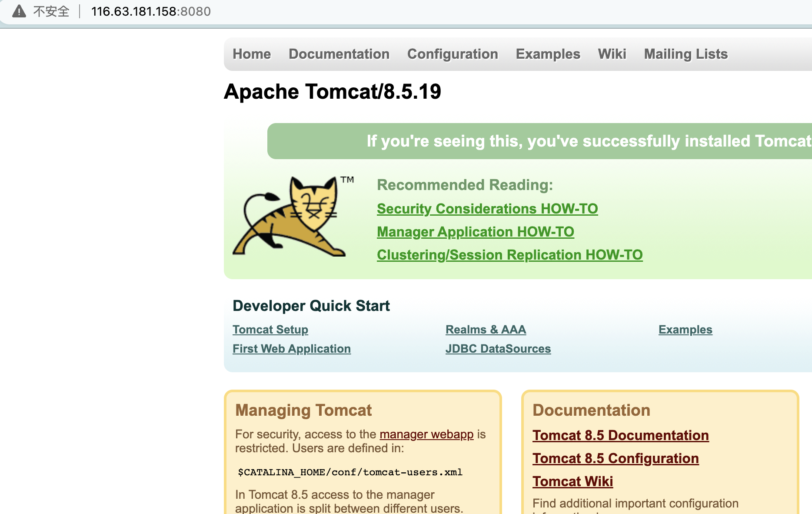Image resolution: width=812 pixels, height=514 pixels.
Task: Click Examples link under Developer Quick Start
Action: click(685, 330)
